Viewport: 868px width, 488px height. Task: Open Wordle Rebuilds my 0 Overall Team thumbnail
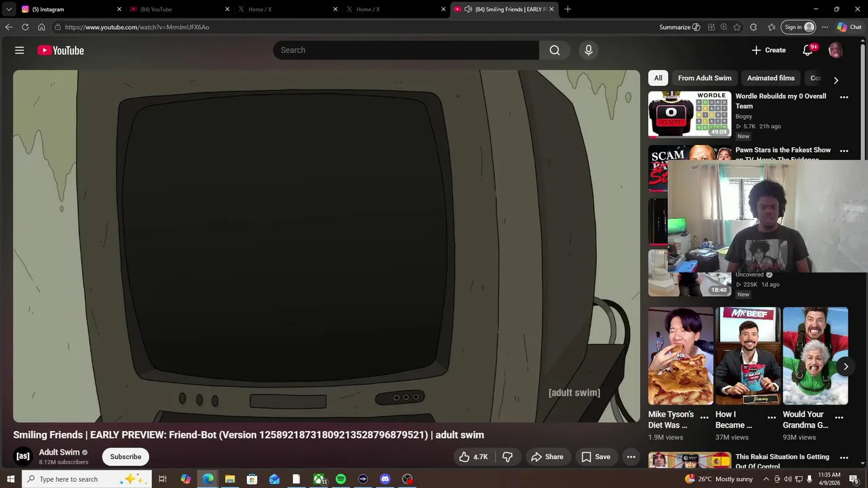[690, 115]
